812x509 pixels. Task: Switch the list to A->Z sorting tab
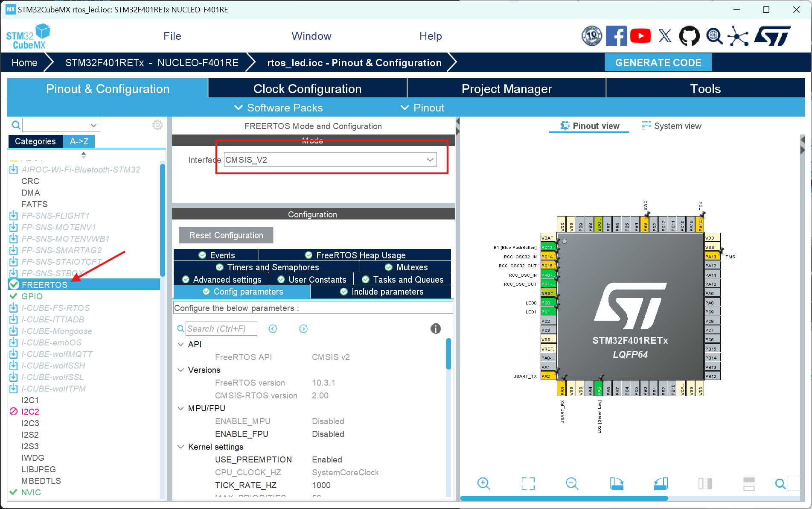pyautogui.click(x=79, y=141)
